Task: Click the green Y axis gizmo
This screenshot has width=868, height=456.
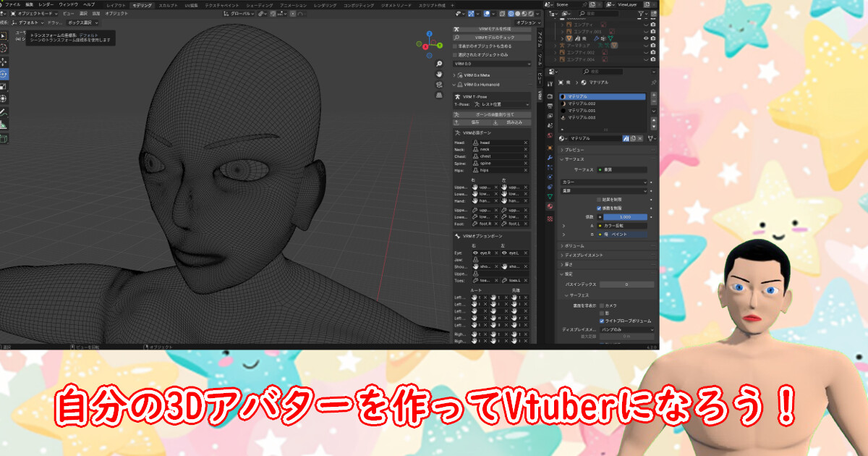Action: [440, 46]
